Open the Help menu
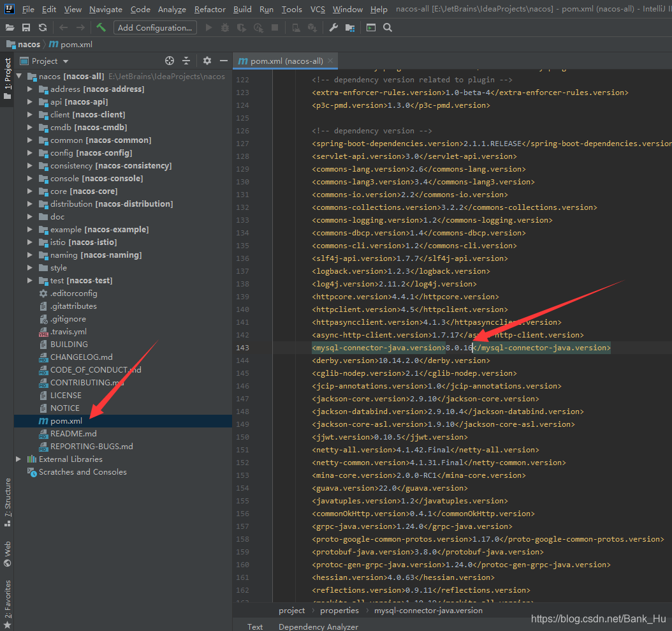This screenshot has width=672, height=631. [x=379, y=9]
